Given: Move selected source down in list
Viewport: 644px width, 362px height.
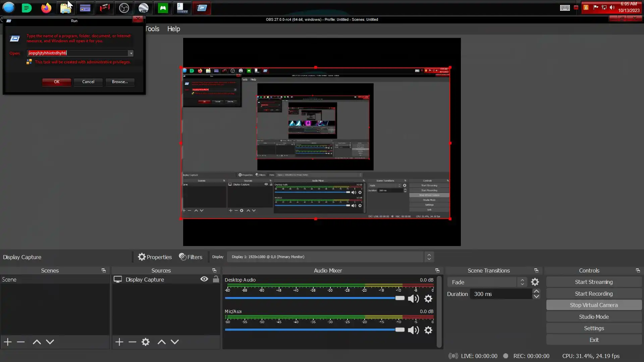Looking at the screenshot, I should coord(175,342).
